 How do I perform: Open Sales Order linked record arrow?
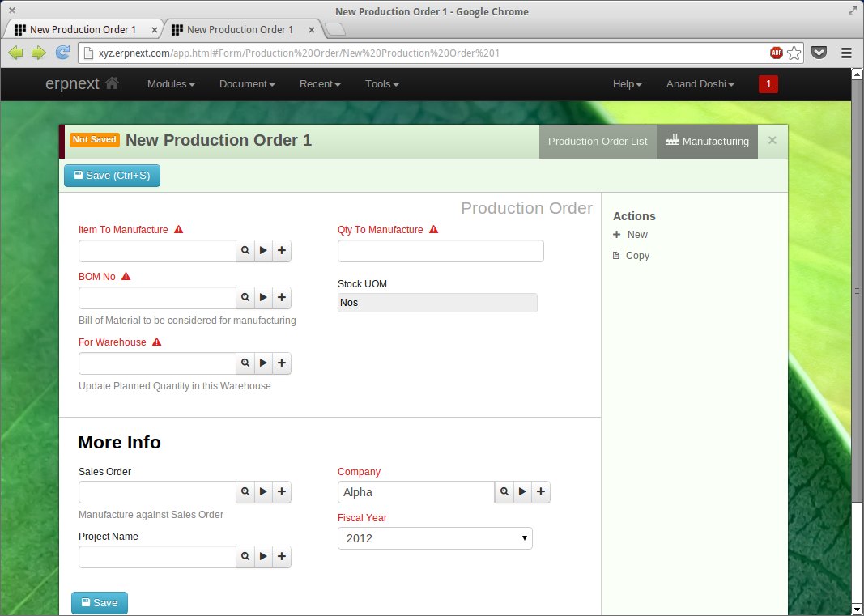tap(263, 492)
